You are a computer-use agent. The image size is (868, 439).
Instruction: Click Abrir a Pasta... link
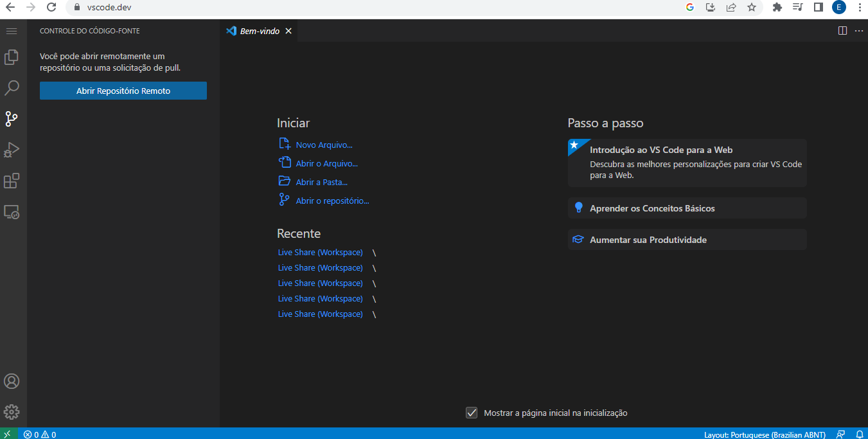pos(321,183)
